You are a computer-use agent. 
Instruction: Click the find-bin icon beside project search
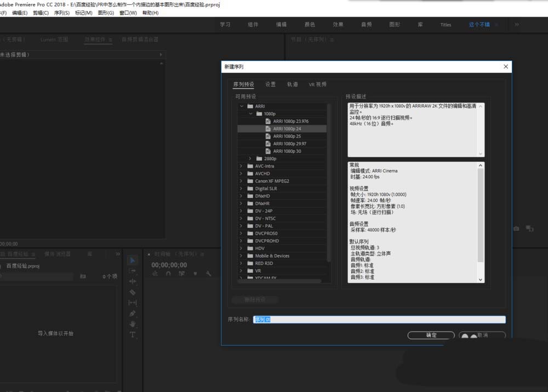coord(83,276)
